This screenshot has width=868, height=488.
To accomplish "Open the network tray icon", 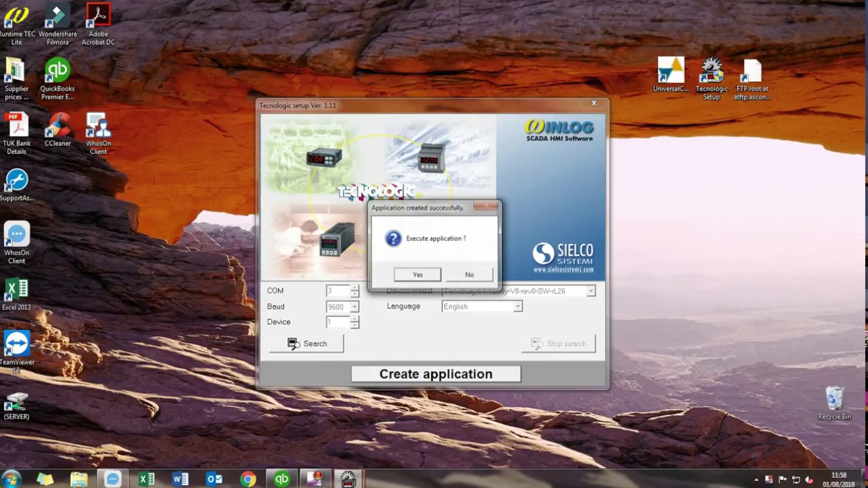I will [x=796, y=480].
